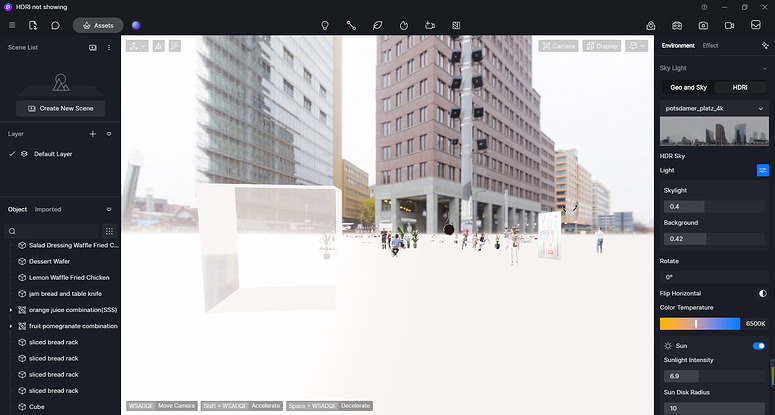The height and width of the screenshot is (415, 775).
Task: Select the flame particle tool
Action: click(x=404, y=25)
